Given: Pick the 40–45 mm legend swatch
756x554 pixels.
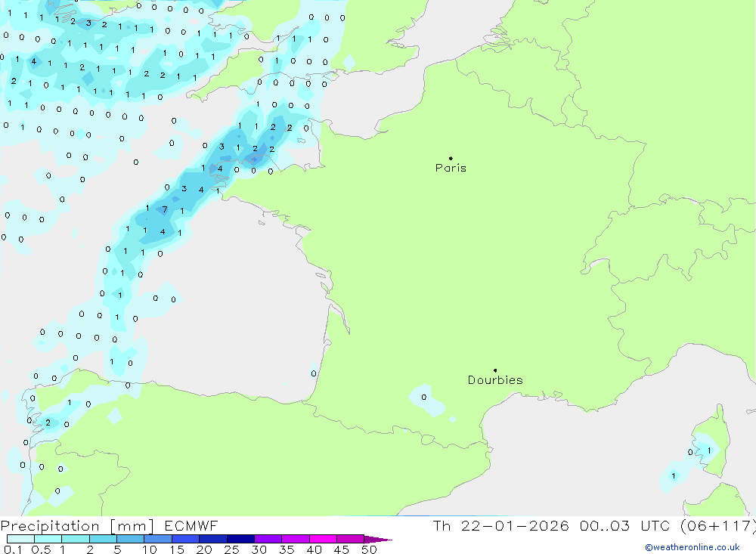Looking at the screenshot, I should pyautogui.click(x=323, y=539).
